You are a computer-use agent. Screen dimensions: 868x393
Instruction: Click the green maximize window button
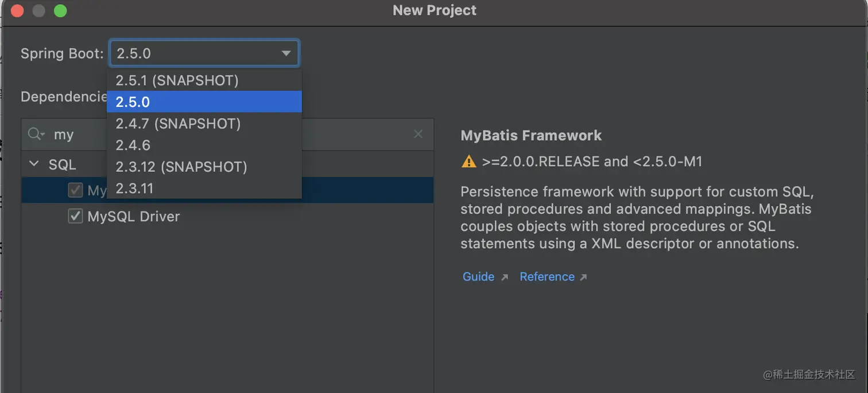60,10
